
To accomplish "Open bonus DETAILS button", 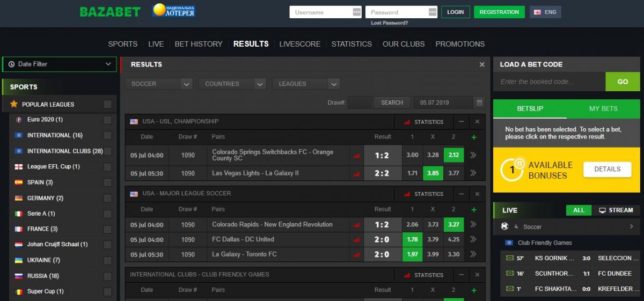I will click(x=608, y=169).
